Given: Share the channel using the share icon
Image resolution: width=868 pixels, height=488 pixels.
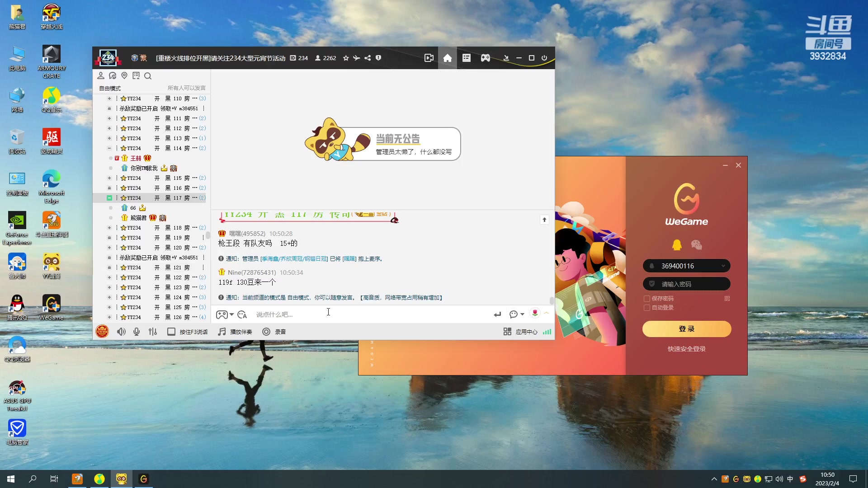Looking at the screenshot, I should click(368, 58).
